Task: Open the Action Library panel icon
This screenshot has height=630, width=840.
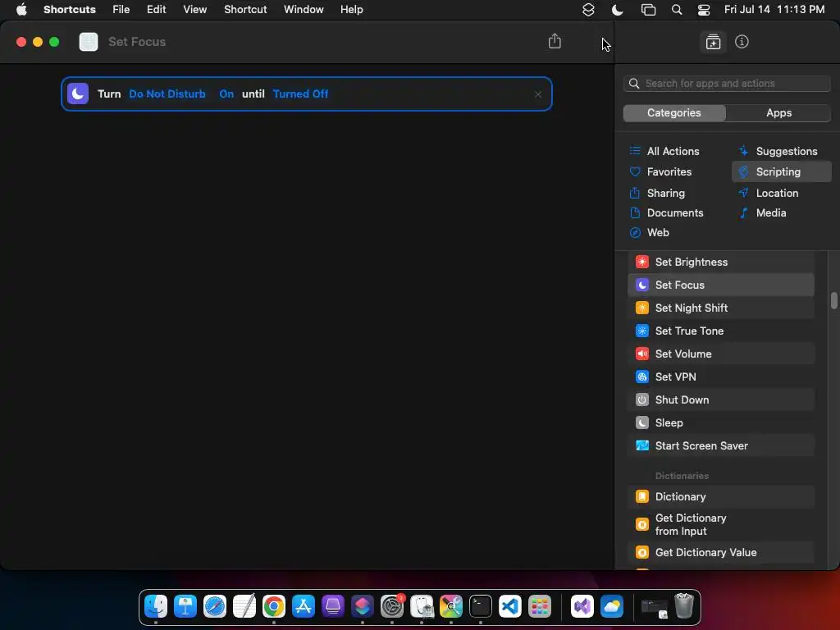Action: (713, 42)
